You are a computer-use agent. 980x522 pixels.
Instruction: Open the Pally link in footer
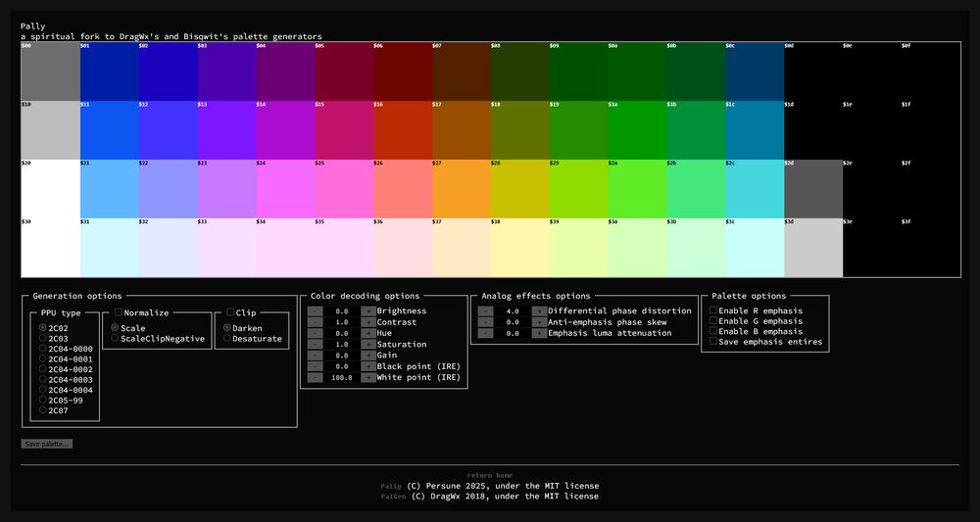[391, 486]
